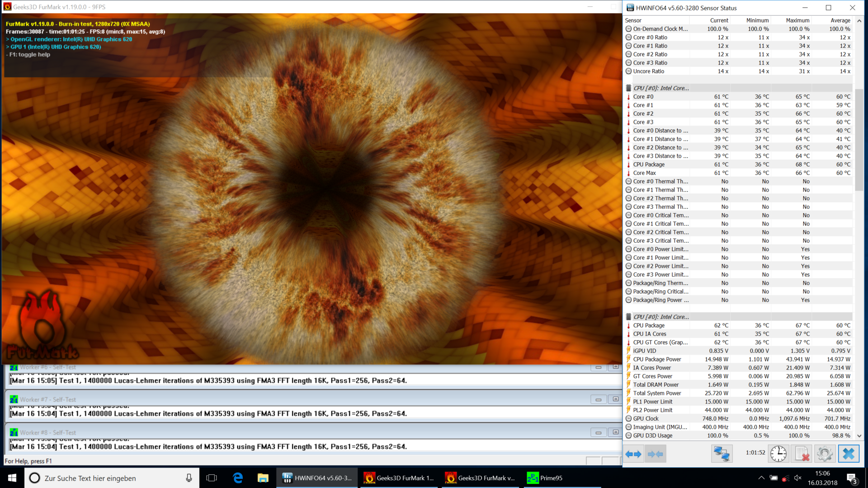This screenshot has height=488, width=868.
Task: Select the Core #0 Ratio sensor row
Action: pos(738,38)
